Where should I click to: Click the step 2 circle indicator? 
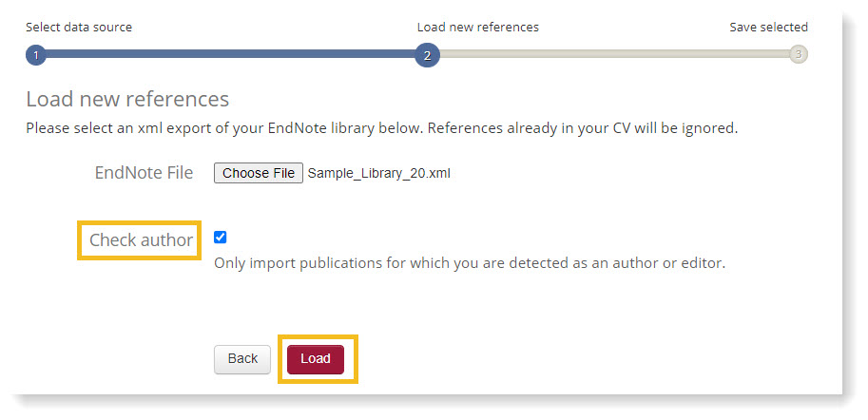pos(427,55)
